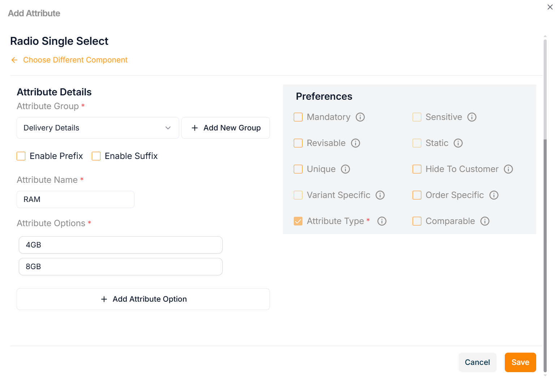The width and height of the screenshot is (555, 392).
Task: Click the info icon next to Order Specific
Action: [x=494, y=195]
